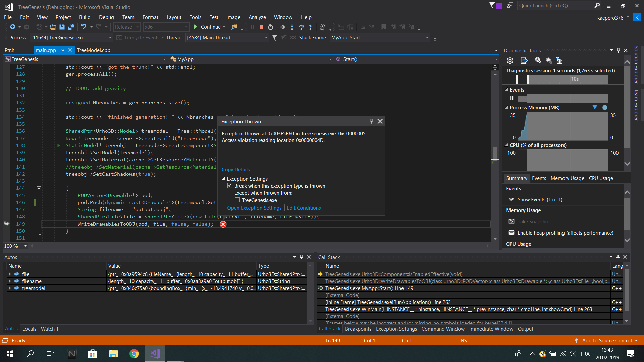Open the Process dropdown
644x362 pixels.
click(110, 38)
